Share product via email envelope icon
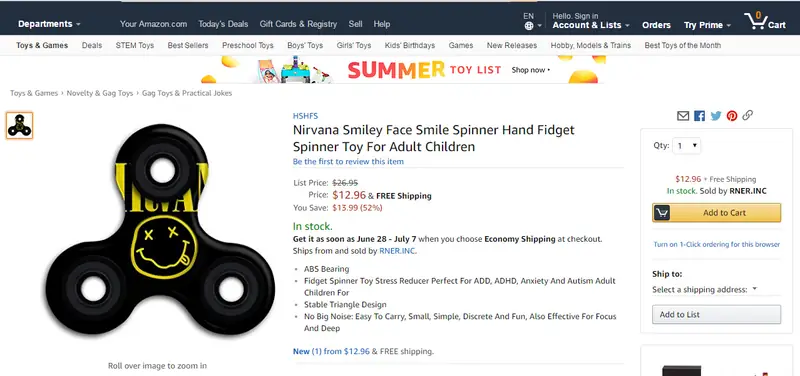The image size is (800, 376). 683,116
